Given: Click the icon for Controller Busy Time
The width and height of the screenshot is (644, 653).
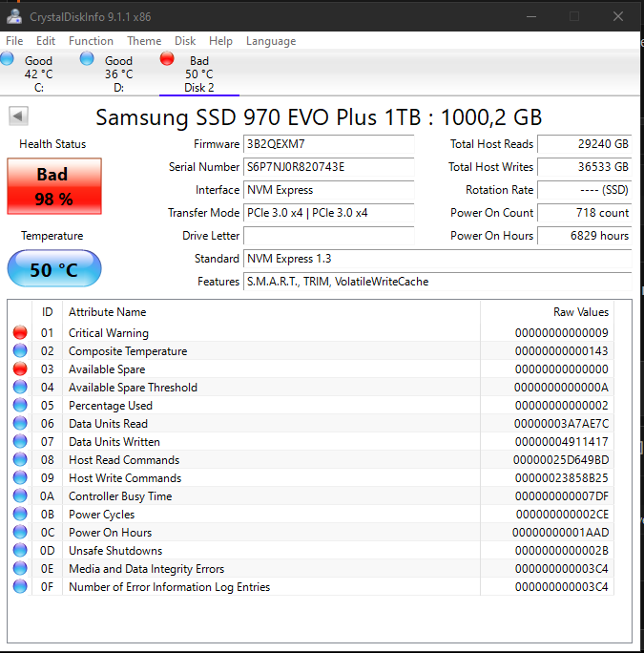Looking at the screenshot, I should coord(20,495).
